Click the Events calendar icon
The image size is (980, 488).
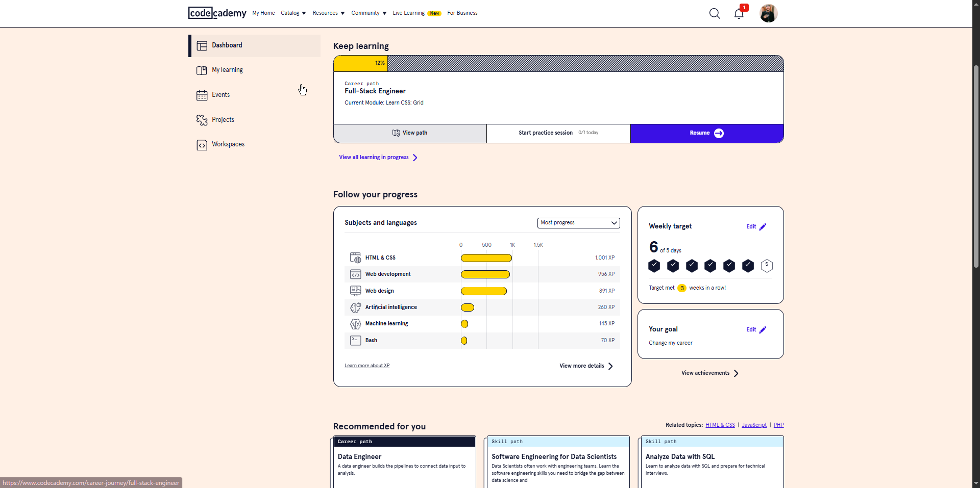(x=202, y=95)
